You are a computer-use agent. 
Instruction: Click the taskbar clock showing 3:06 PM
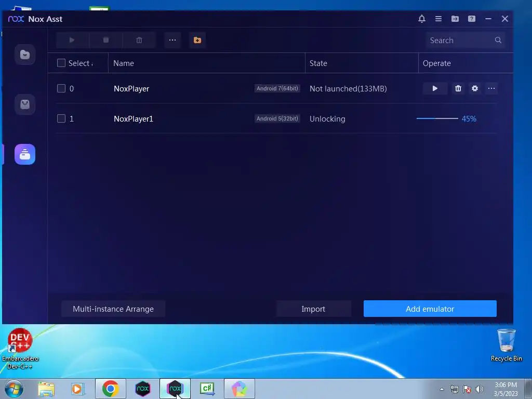[506, 389]
